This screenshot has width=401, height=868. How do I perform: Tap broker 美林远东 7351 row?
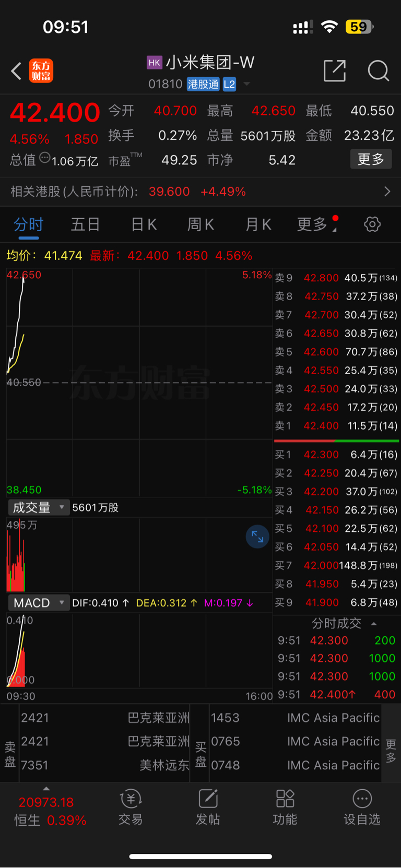coord(105,765)
